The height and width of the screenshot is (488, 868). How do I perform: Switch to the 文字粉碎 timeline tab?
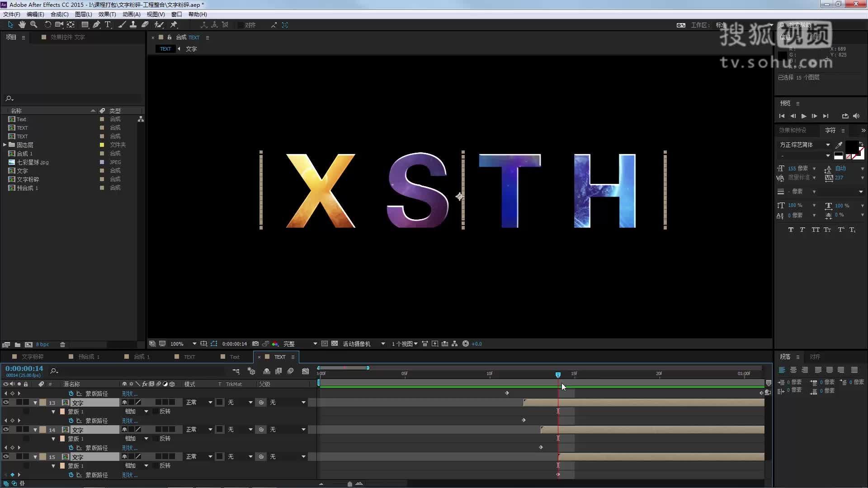pyautogui.click(x=33, y=357)
